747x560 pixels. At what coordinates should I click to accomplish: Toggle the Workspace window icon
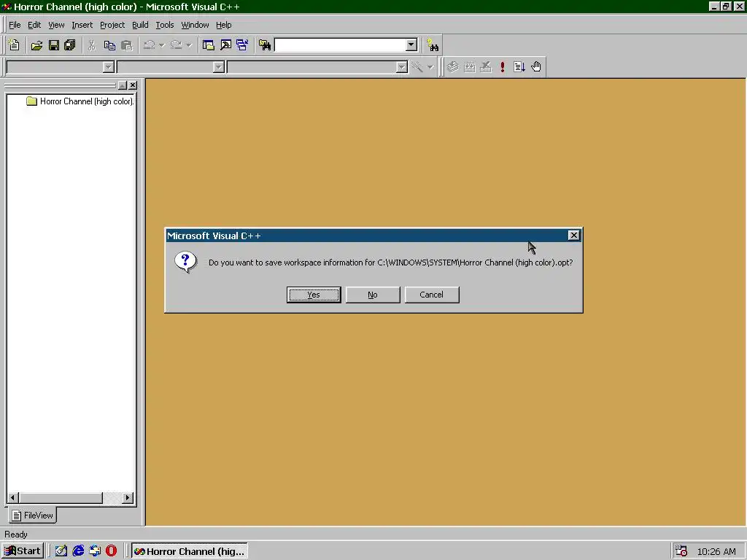pos(208,45)
